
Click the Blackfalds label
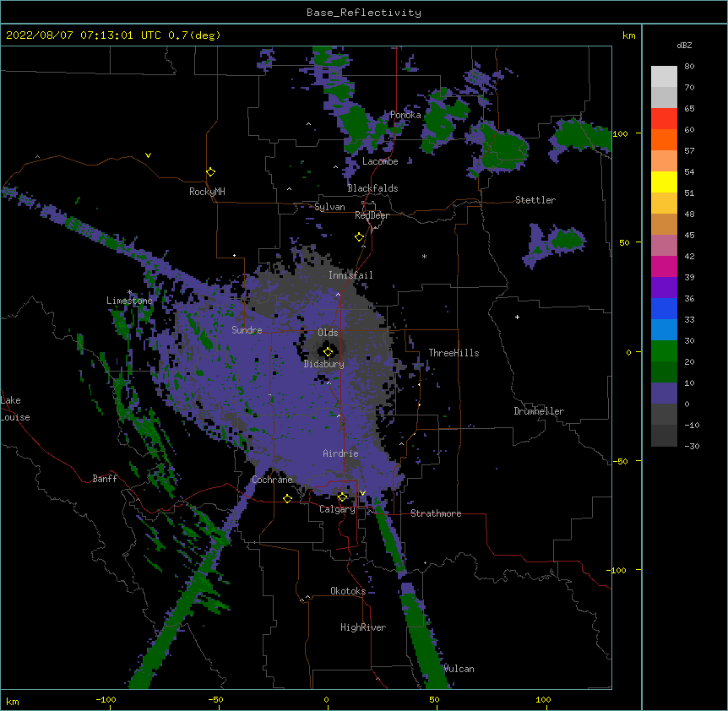372,188
